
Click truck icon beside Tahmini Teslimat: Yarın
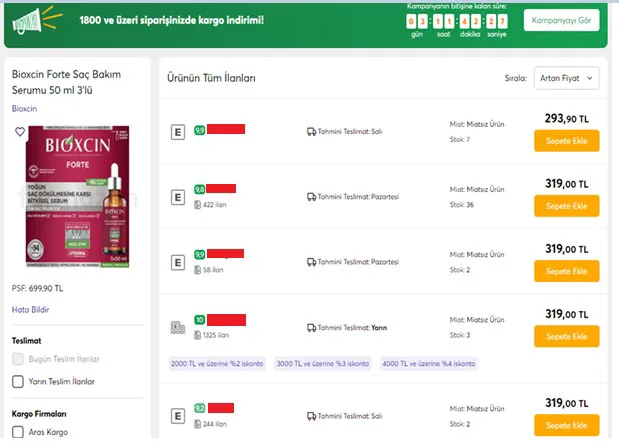(311, 327)
